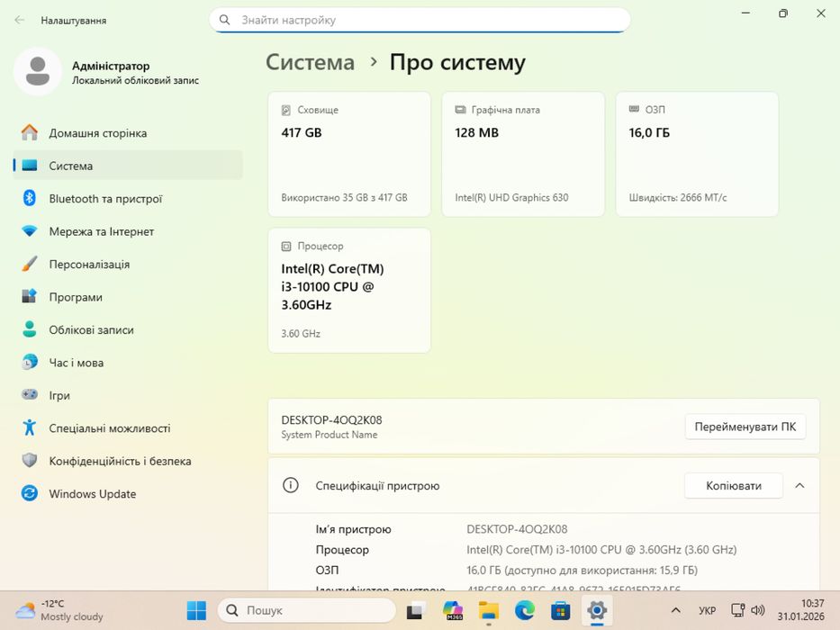This screenshot has width=840, height=630.
Task: Open the Графічна плата 128 MB card
Action: [x=523, y=154]
